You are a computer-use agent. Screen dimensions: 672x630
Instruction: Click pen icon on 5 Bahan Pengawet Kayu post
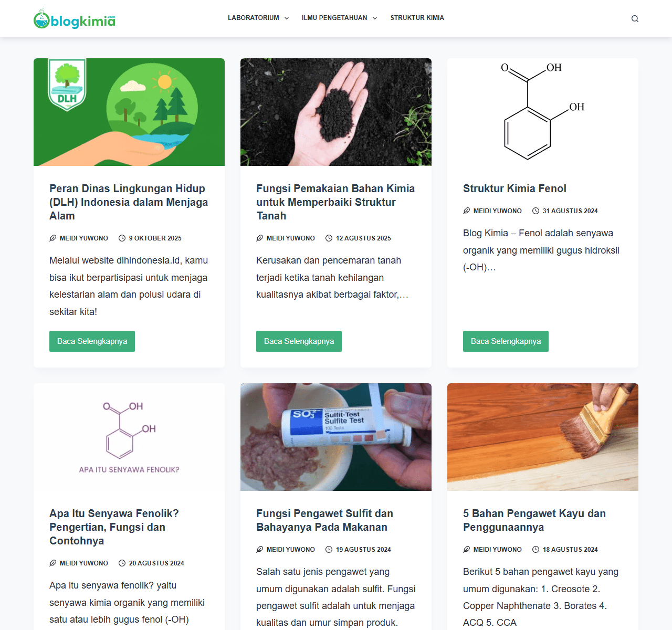click(466, 550)
